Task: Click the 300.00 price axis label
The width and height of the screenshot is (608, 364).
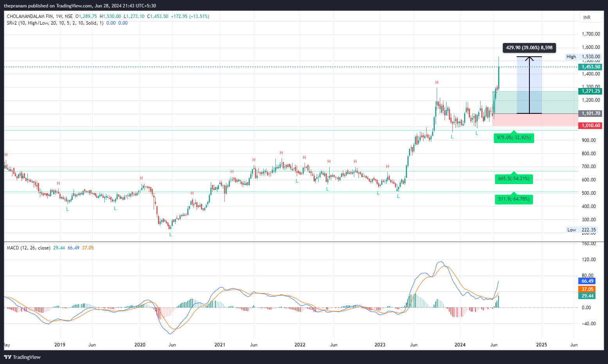Action: click(589, 220)
